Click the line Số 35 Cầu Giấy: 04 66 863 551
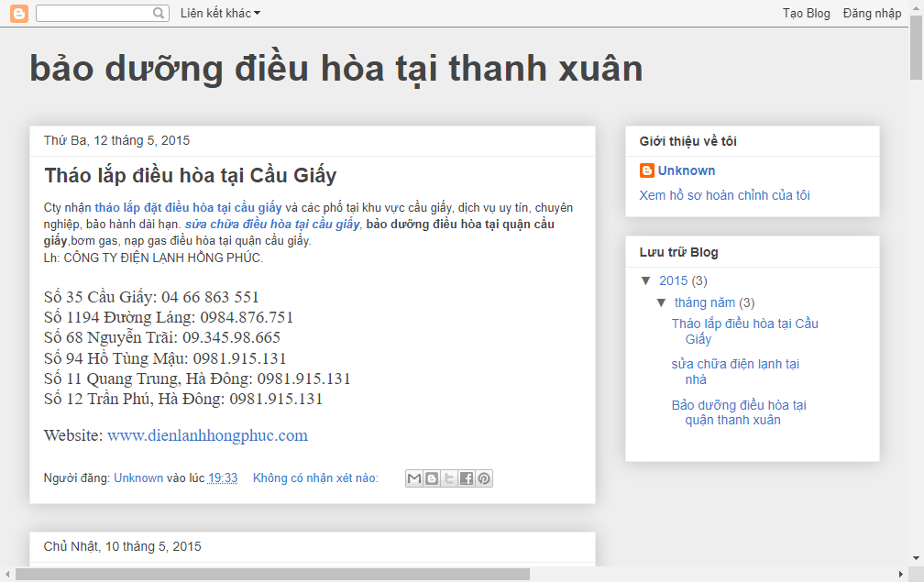The width and height of the screenshot is (924, 582). click(151, 297)
